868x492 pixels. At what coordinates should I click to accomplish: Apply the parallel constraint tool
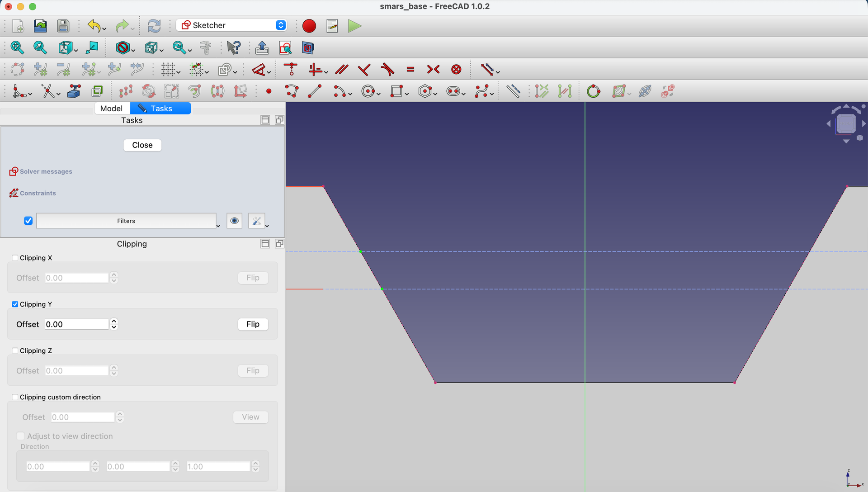tap(342, 69)
